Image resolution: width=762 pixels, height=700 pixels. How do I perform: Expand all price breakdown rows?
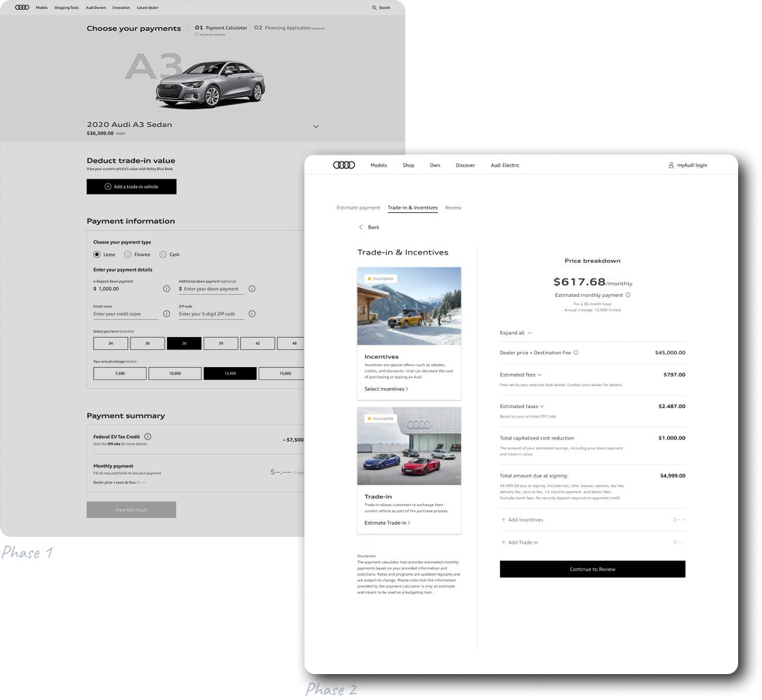(x=516, y=333)
